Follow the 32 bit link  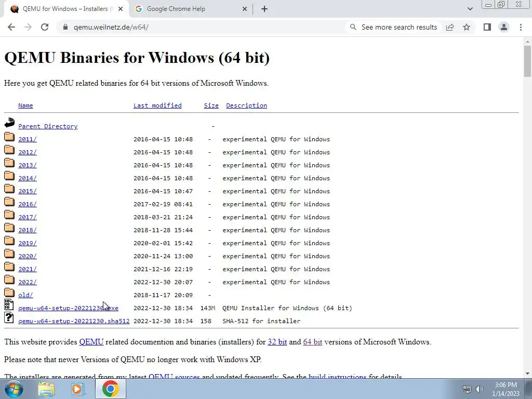(x=277, y=342)
